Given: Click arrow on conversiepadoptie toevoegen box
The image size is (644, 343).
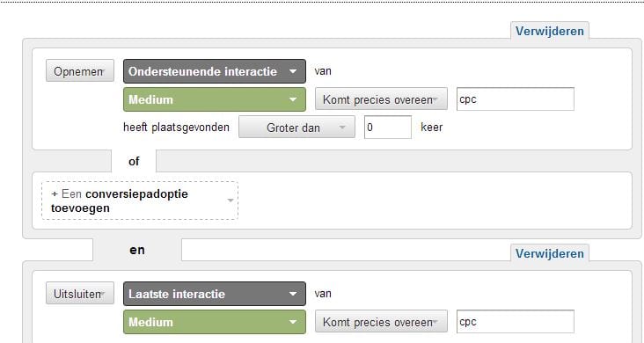Looking at the screenshot, I should 231,201.
